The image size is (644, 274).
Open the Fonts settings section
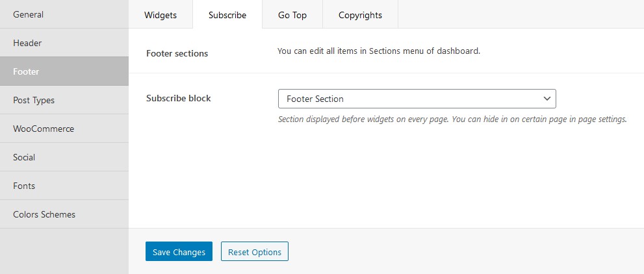pos(64,186)
